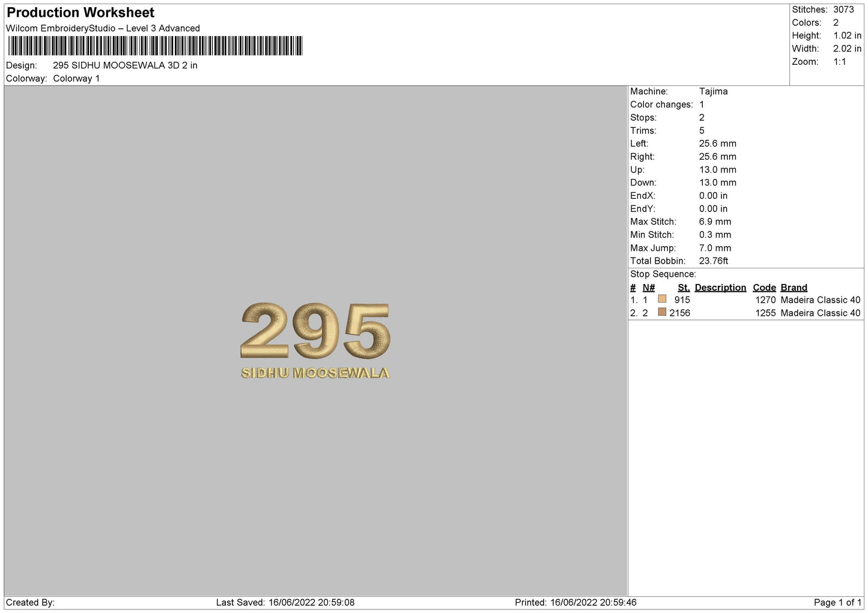Click the 295 embroidered number design

point(315,331)
